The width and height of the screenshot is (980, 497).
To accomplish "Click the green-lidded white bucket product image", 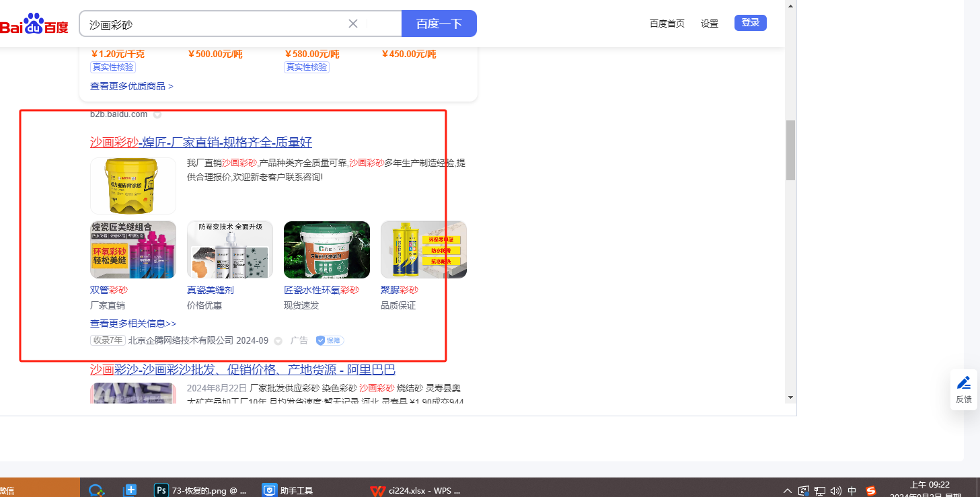I will click(327, 250).
